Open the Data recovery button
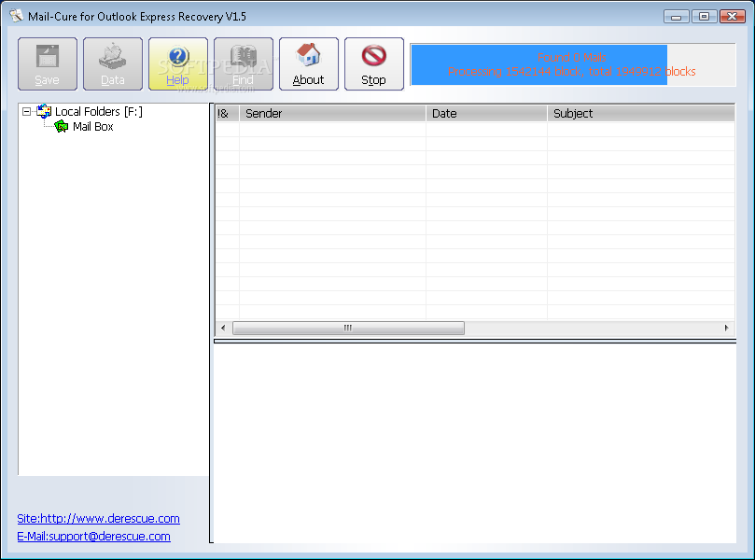Image resolution: width=755 pixels, height=560 pixels. (113, 64)
